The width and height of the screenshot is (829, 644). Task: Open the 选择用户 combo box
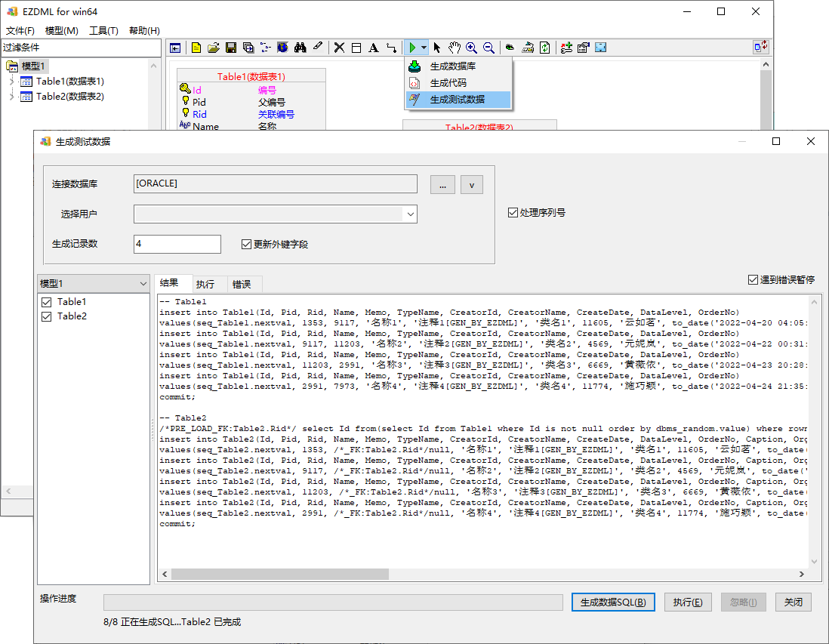[x=276, y=214]
